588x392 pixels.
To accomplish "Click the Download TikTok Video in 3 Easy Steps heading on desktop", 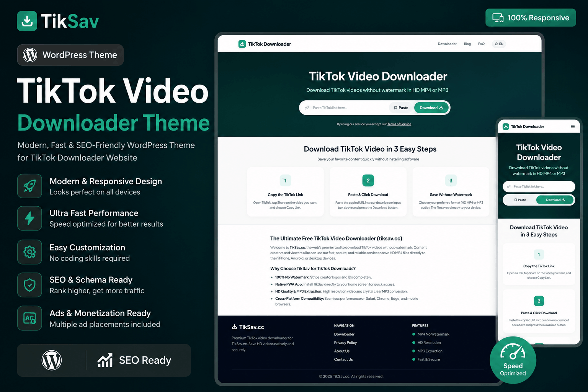I will pyautogui.click(x=370, y=149).
